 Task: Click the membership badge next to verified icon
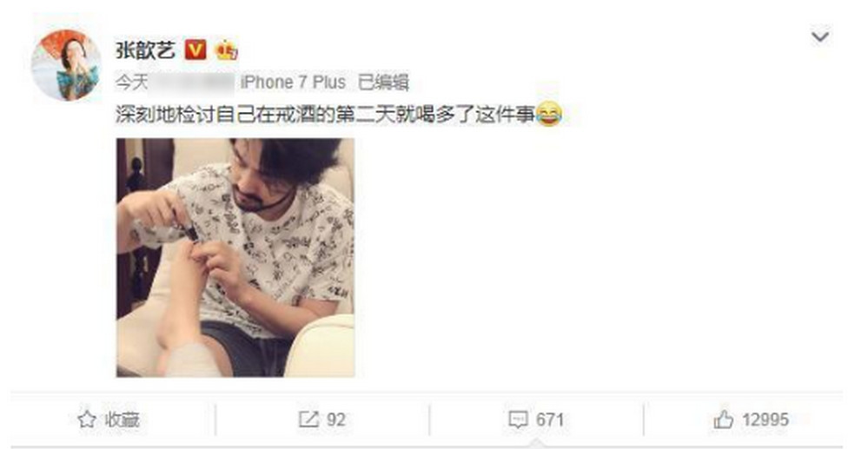click(x=226, y=50)
